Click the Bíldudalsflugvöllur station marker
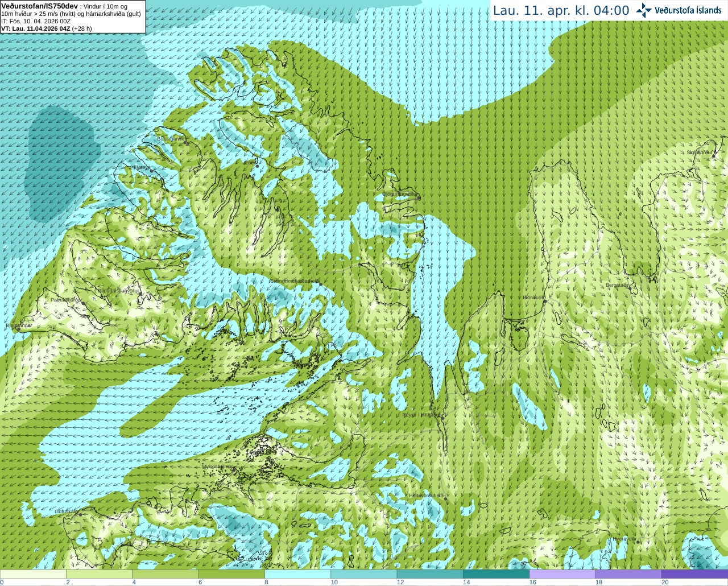 [141, 294]
